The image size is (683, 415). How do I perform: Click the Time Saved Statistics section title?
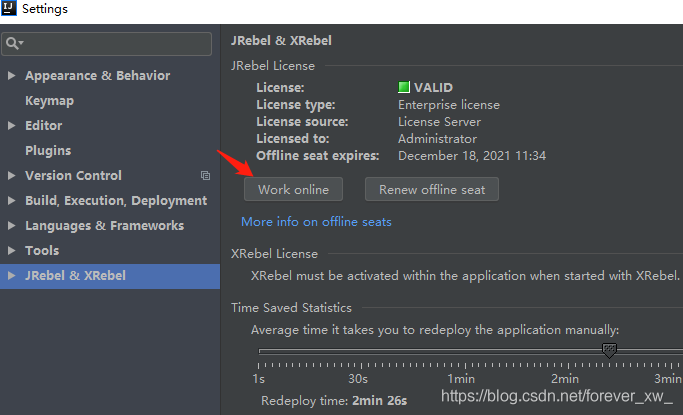click(291, 308)
